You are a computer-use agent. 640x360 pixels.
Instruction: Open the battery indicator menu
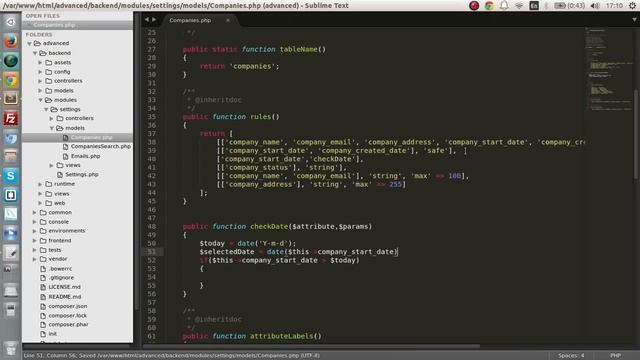[569, 6]
